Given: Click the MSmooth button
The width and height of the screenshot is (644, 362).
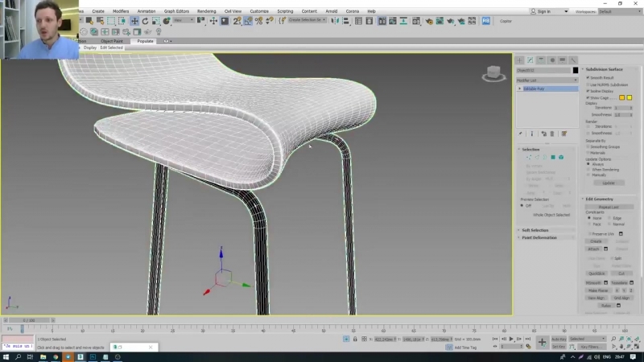Looking at the screenshot, I should click(593, 283).
